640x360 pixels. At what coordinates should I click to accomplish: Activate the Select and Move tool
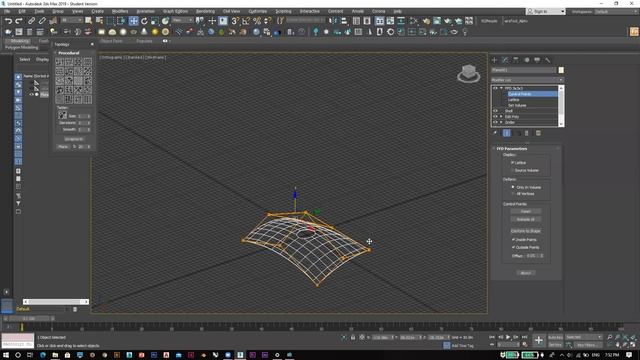[133, 21]
